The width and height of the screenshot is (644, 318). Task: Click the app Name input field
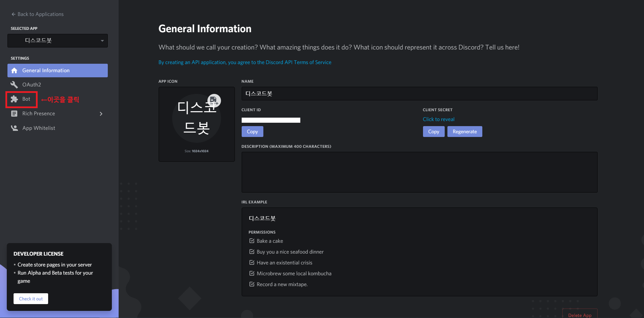click(x=419, y=94)
